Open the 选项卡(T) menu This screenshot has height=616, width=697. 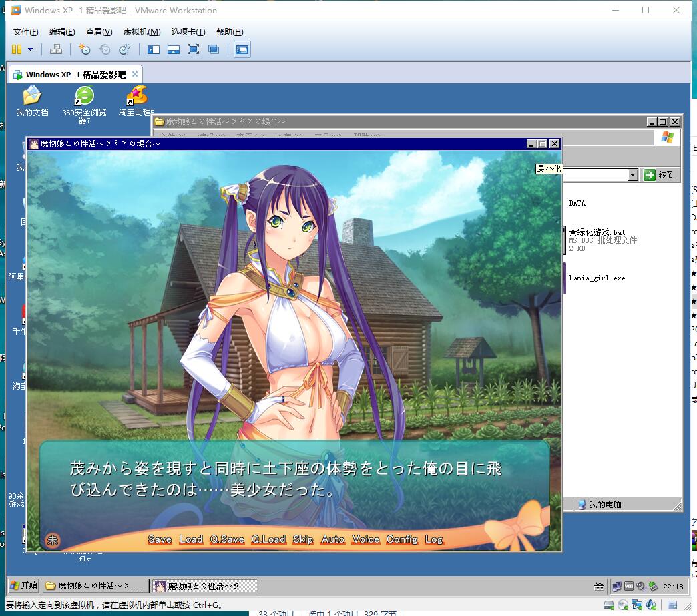click(x=188, y=32)
